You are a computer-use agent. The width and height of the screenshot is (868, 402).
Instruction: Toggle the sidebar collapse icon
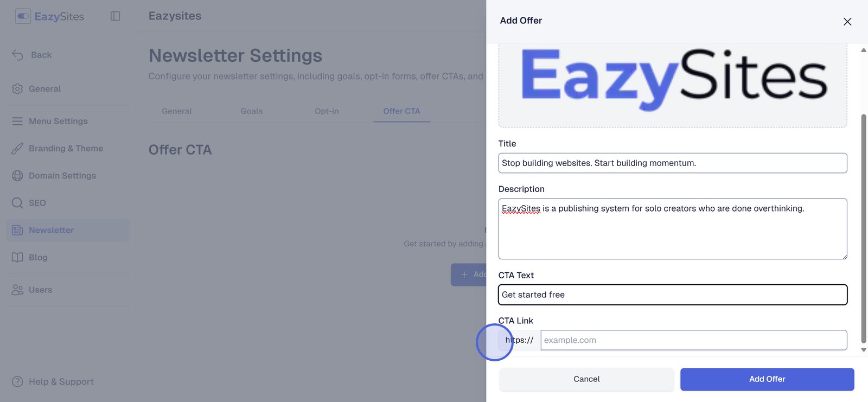[x=115, y=16]
